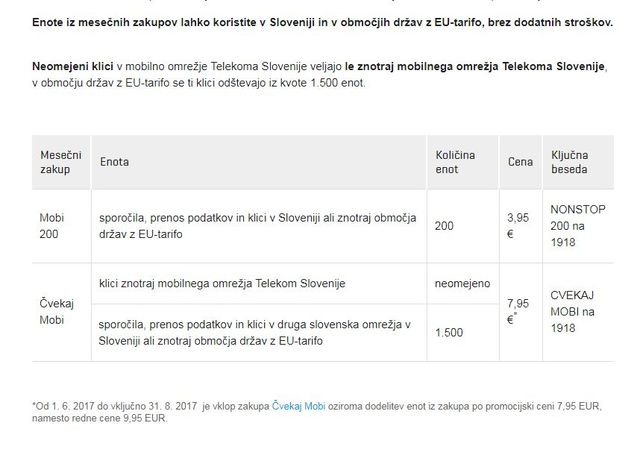The width and height of the screenshot is (640, 467).
Task: Click the Mobi 200 unit description text
Action: pyautogui.click(x=258, y=226)
